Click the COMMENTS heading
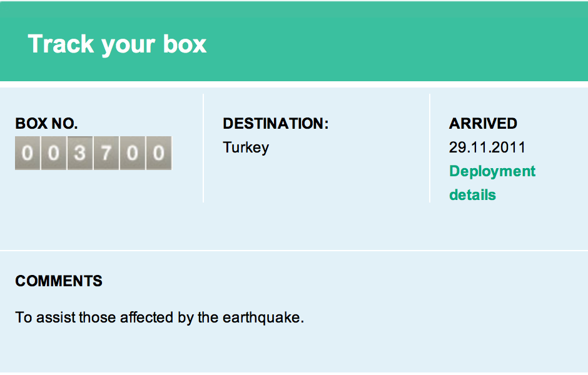The width and height of the screenshot is (588, 375). coord(59,281)
